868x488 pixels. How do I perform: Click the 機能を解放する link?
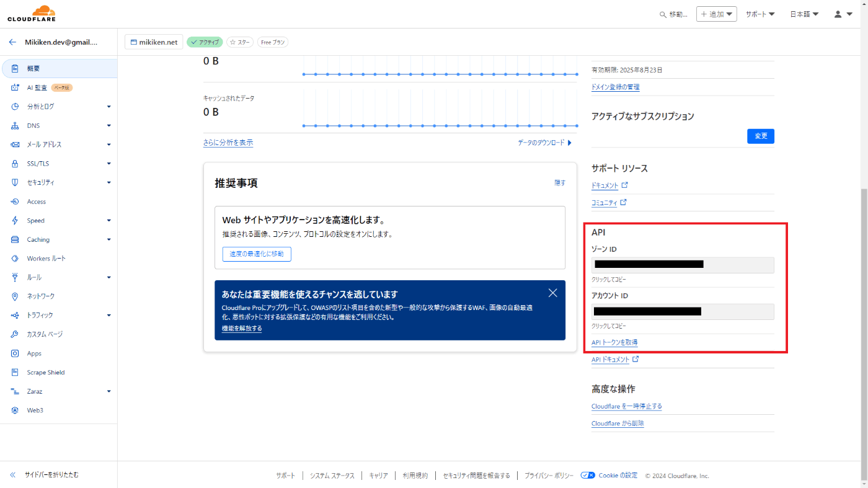[242, 329]
